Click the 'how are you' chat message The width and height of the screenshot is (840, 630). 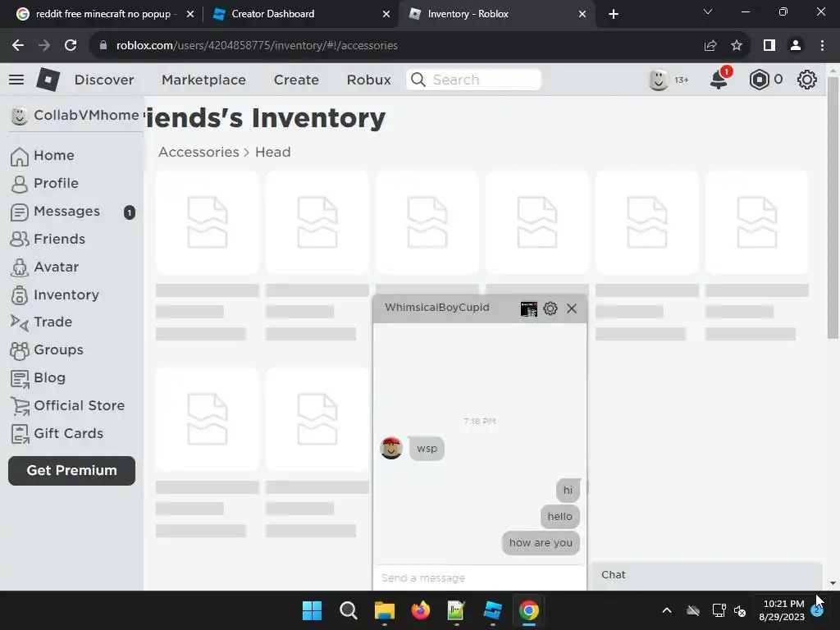[x=541, y=543]
